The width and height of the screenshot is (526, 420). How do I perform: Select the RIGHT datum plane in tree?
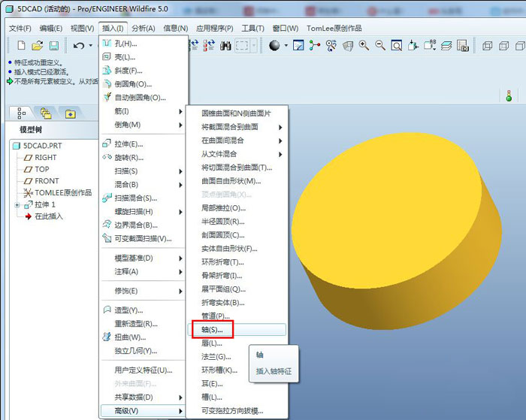click(45, 158)
